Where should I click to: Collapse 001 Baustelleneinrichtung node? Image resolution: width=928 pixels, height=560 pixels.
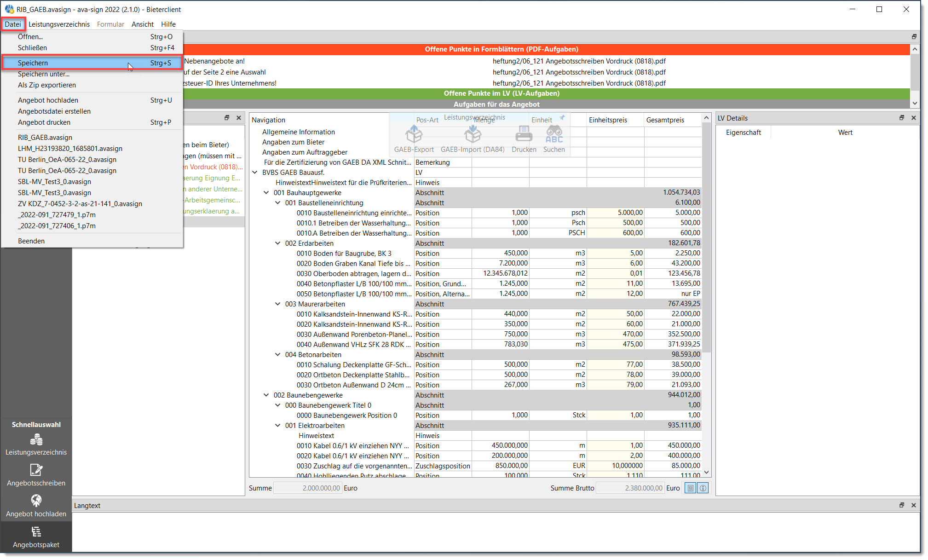click(278, 203)
